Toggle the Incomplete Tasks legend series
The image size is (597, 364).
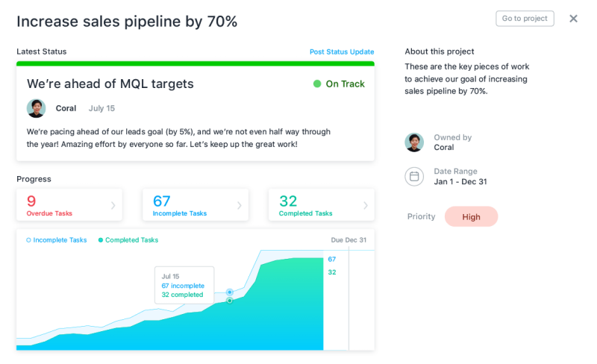point(57,240)
